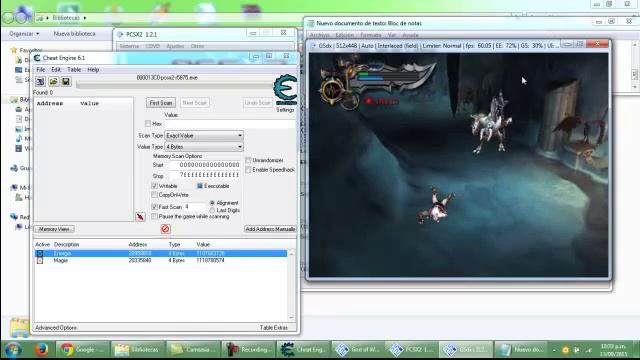
Task: Open Cheat Engine File menu
Action: (x=40, y=70)
